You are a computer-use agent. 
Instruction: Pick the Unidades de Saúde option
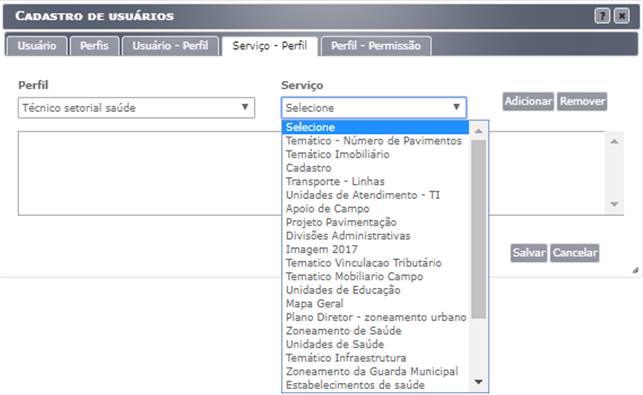(375, 344)
